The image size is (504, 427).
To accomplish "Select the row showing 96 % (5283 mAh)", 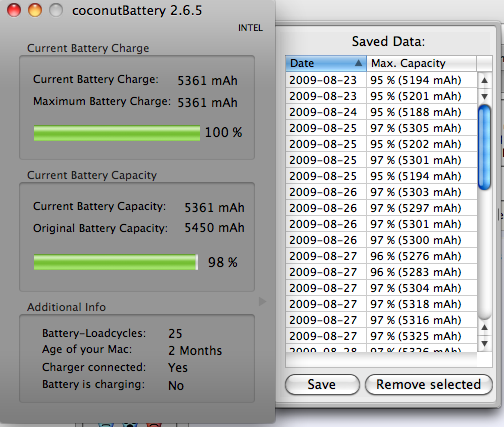I will point(381,272).
